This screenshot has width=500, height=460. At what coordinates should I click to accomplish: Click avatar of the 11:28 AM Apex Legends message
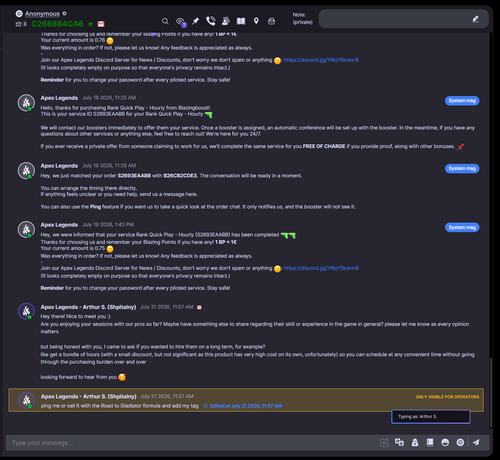click(26, 170)
